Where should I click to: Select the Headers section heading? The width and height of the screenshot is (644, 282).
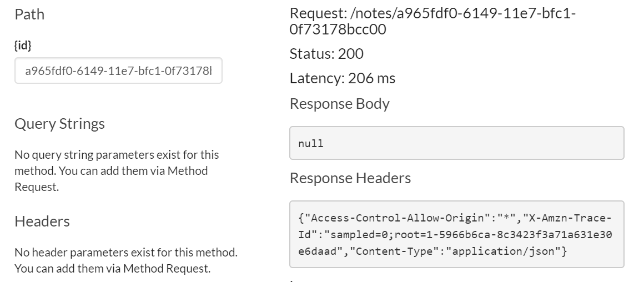pyautogui.click(x=42, y=221)
